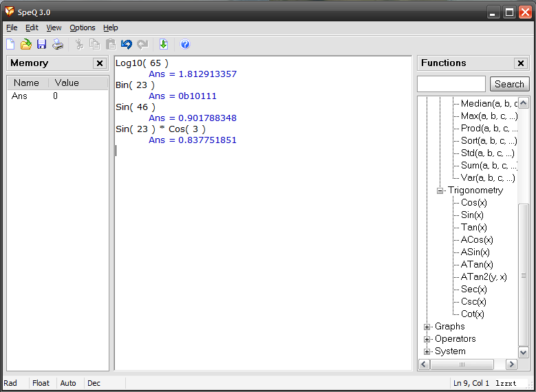The image size is (536, 392).
Task: Toggle the Auto setting in status bar
Action: pyautogui.click(x=68, y=384)
